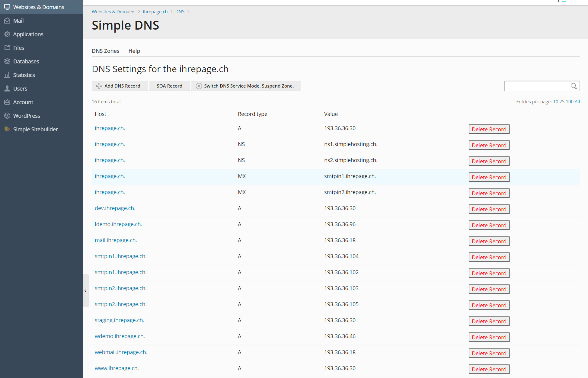Screen dimensions: 588x378
Task: Open the Account section
Action: click(x=23, y=102)
